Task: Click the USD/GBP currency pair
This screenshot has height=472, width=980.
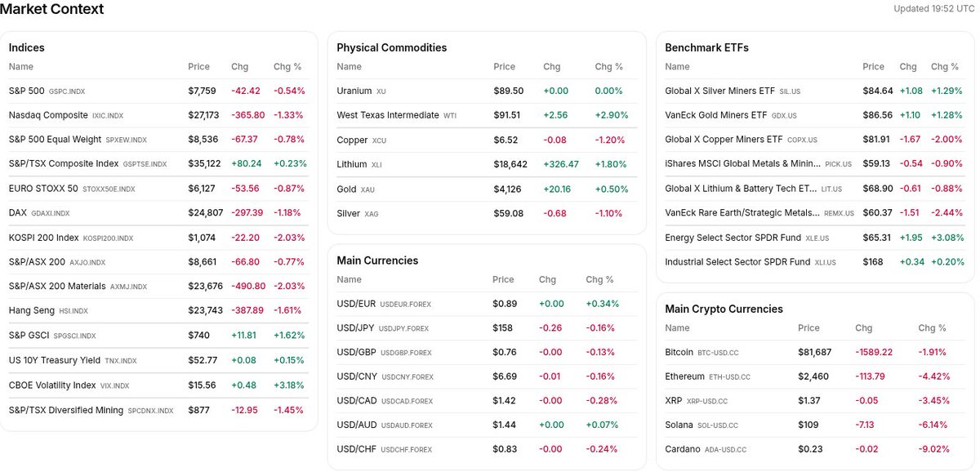Action: point(357,353)
